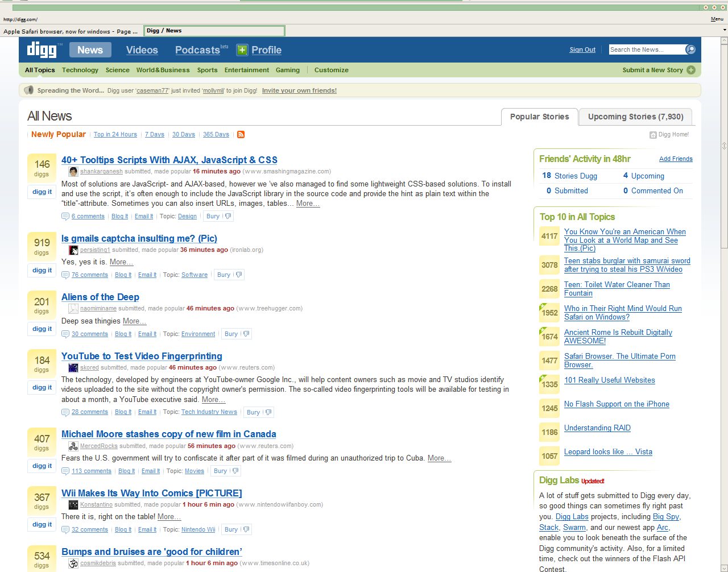
Task: Click digg it for Aliens of the Deep
Action: point(42,329)
